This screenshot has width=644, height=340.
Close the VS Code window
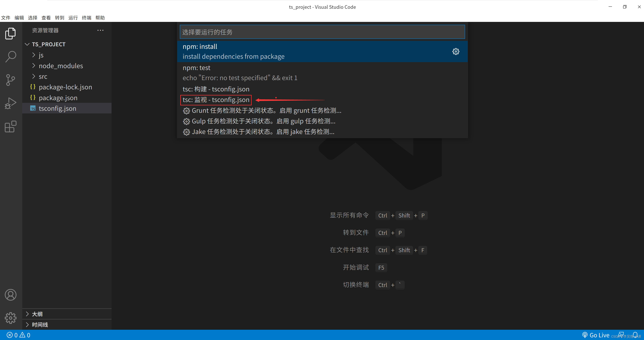(x=639, y=7)
